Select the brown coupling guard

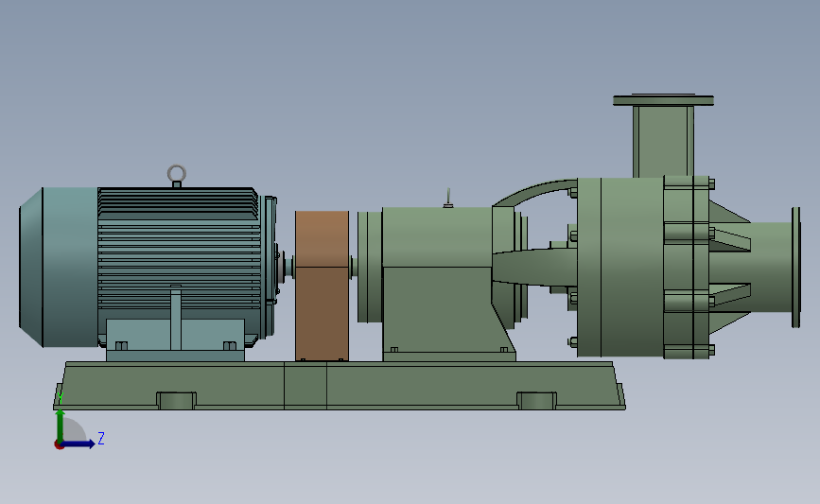pyautogui.click(x=322, y=286)
